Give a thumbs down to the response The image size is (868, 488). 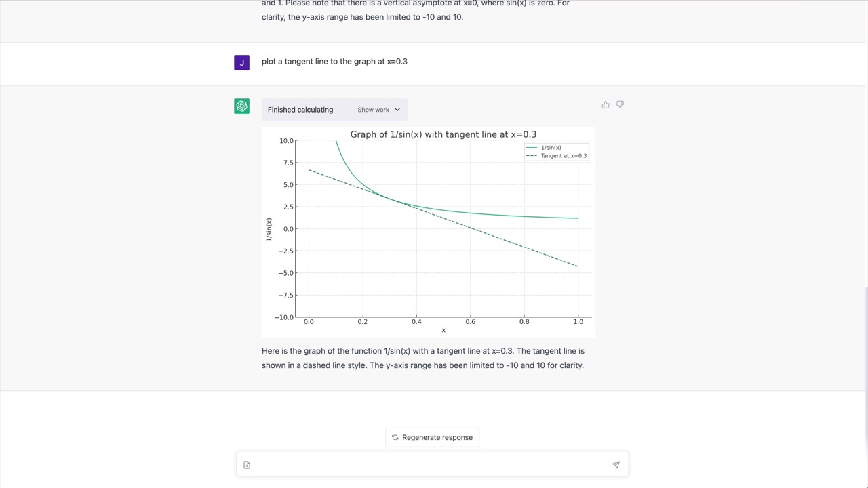(x=619, y=104)
